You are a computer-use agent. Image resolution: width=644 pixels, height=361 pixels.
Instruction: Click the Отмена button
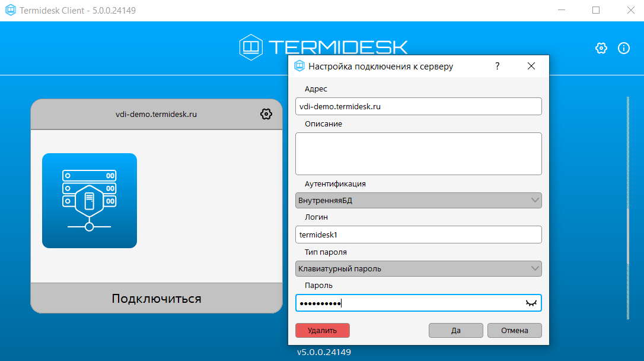[x=515, y=331]
